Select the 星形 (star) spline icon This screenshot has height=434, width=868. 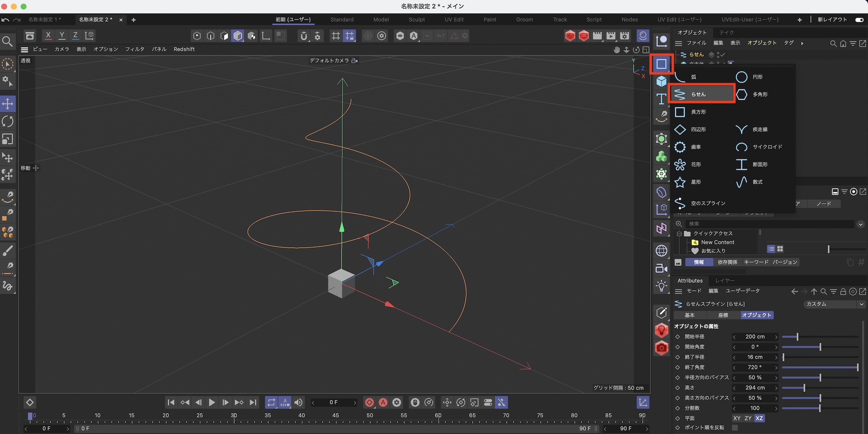tap(680, 182)
